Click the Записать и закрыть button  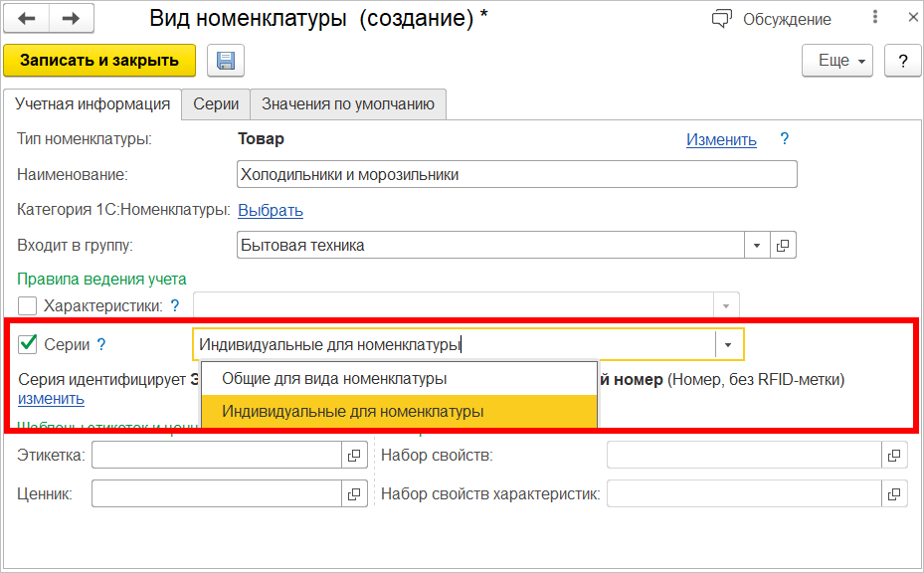pos(99,61)
